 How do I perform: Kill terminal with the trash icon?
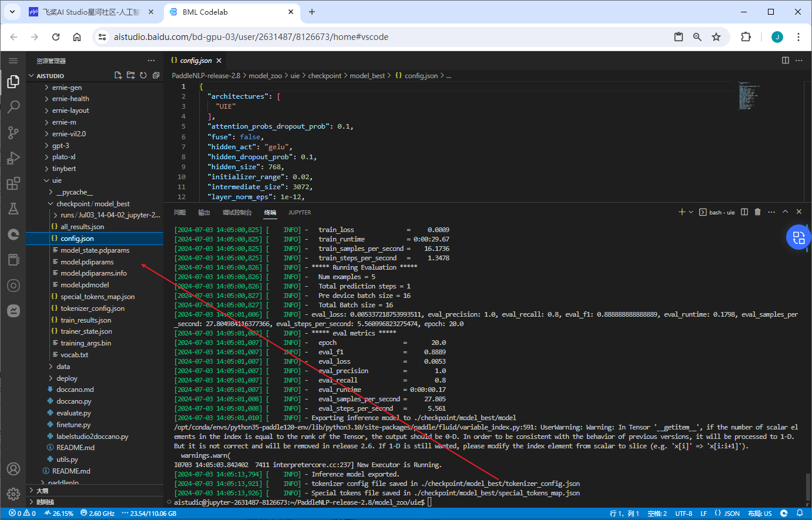757,212
